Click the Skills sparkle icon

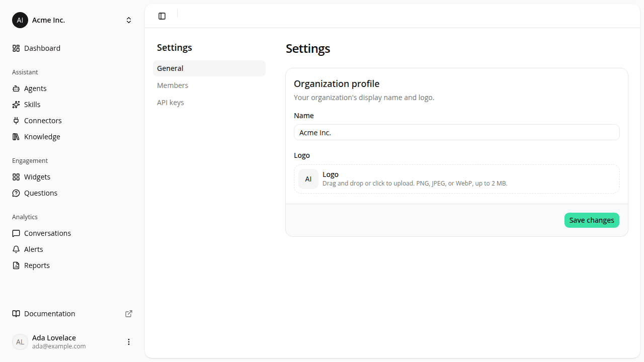16,105
